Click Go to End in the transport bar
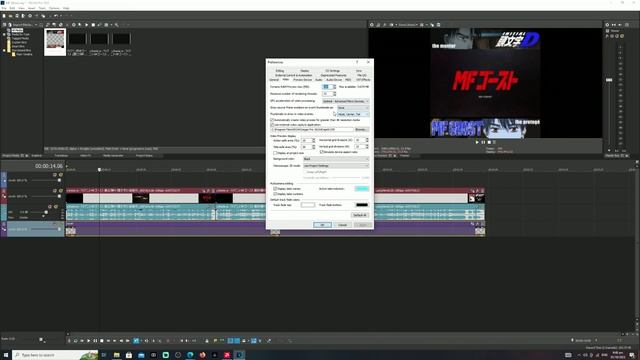The image size is (640, 360). click(115, 340)
